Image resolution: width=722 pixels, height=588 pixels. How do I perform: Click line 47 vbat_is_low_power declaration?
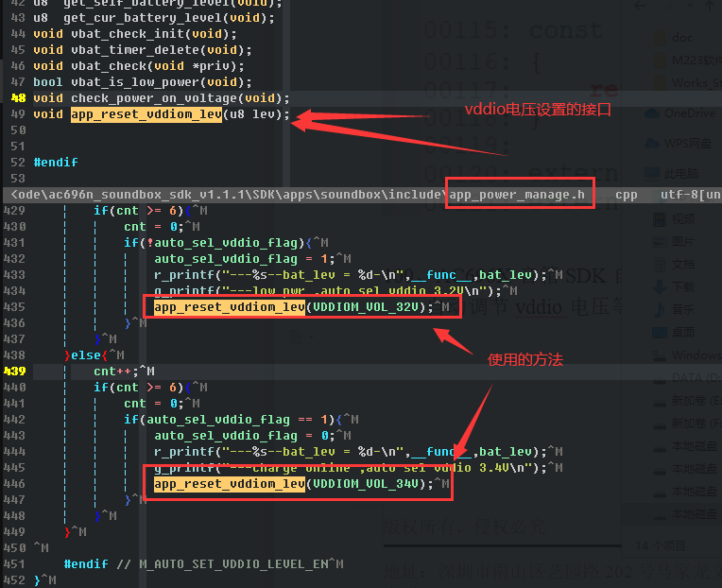tap(143, 82)
